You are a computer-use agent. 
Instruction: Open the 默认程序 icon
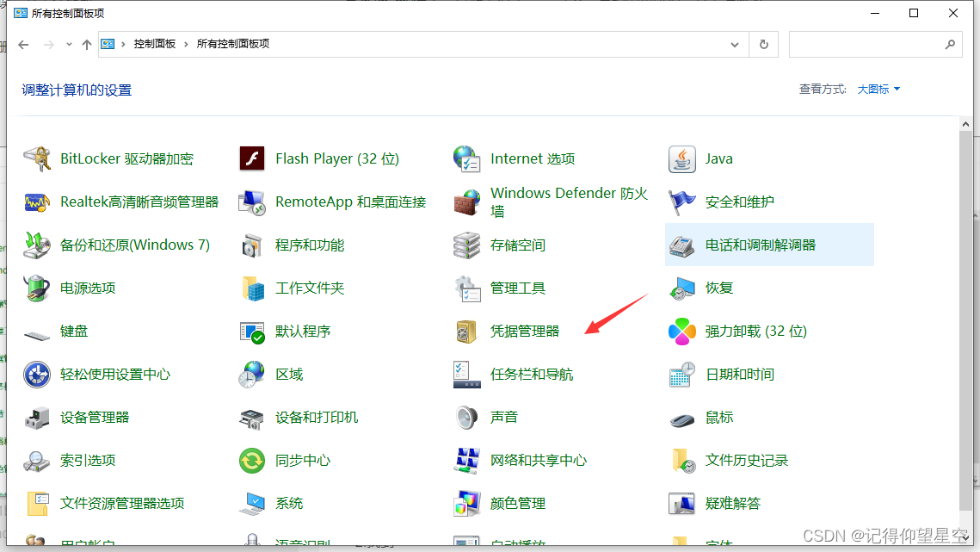252,332
